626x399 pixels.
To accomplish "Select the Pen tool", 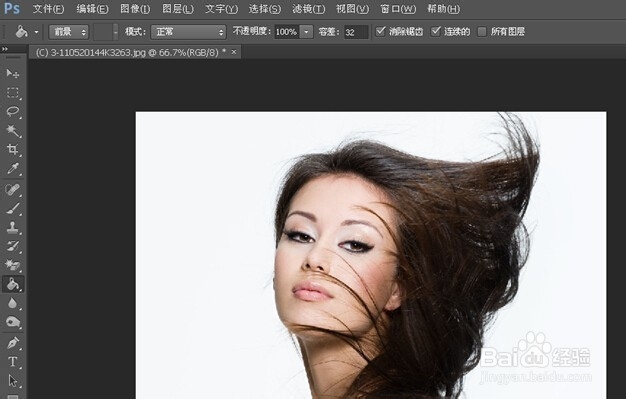I will click(13, 343).
